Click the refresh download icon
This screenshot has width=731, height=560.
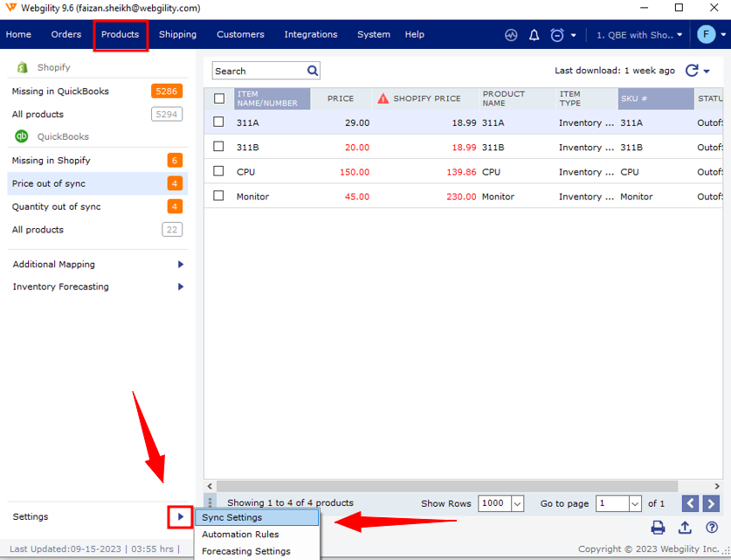coord(692,71)
